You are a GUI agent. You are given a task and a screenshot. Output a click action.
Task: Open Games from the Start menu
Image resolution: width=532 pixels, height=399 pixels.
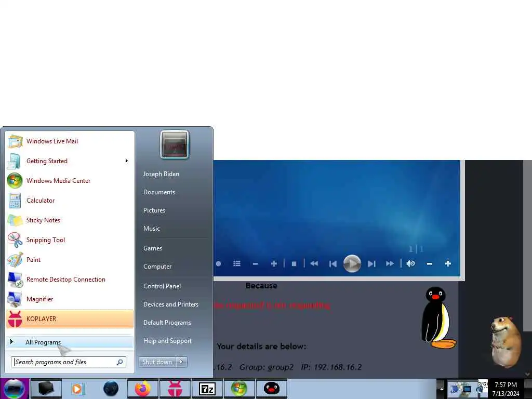(153, 248)
